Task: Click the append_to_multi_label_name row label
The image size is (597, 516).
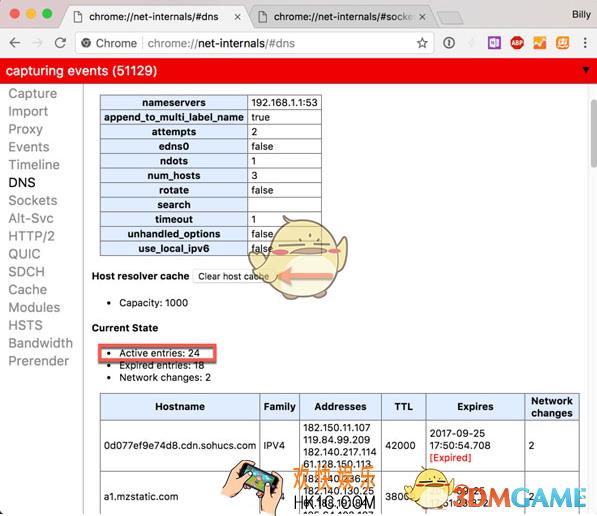Action: point(174,117)
